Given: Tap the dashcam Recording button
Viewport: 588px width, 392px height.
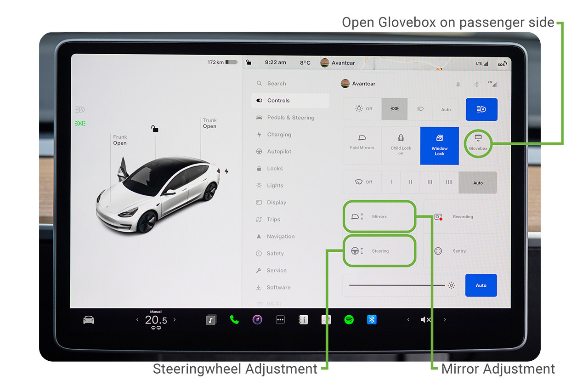Looking at the screenshot, I should coord(460,216).
